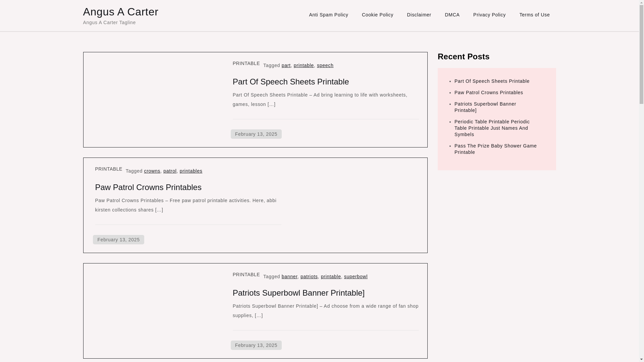Viewport: 644px width, 362px height.
Task: Open the 'crowns' tag
Action: (152, 171)
